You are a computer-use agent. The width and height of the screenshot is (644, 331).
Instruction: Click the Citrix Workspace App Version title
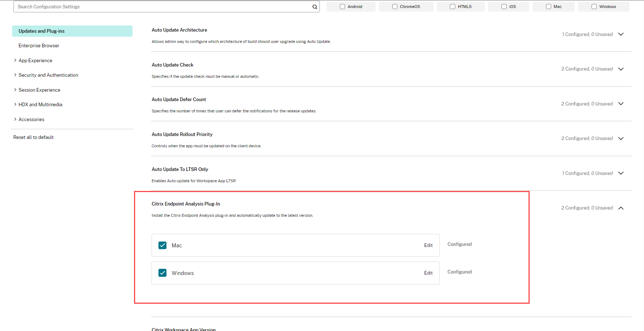(184, 330)
